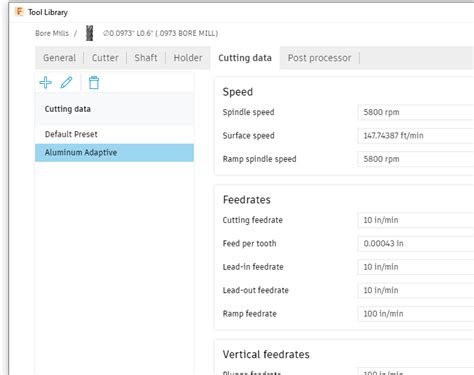474x375 pixels.
Task: Click the bore mill tool thumbnail
Action: [x=89, y=33]
